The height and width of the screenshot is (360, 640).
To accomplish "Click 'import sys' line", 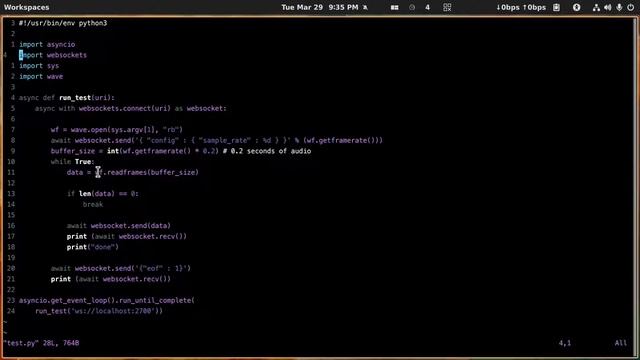I will (39, 65).
